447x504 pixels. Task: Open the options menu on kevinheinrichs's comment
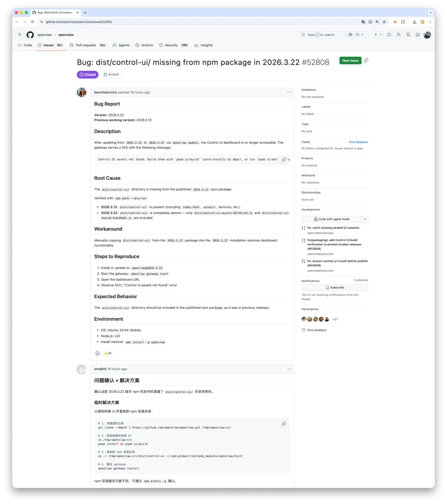289,92
